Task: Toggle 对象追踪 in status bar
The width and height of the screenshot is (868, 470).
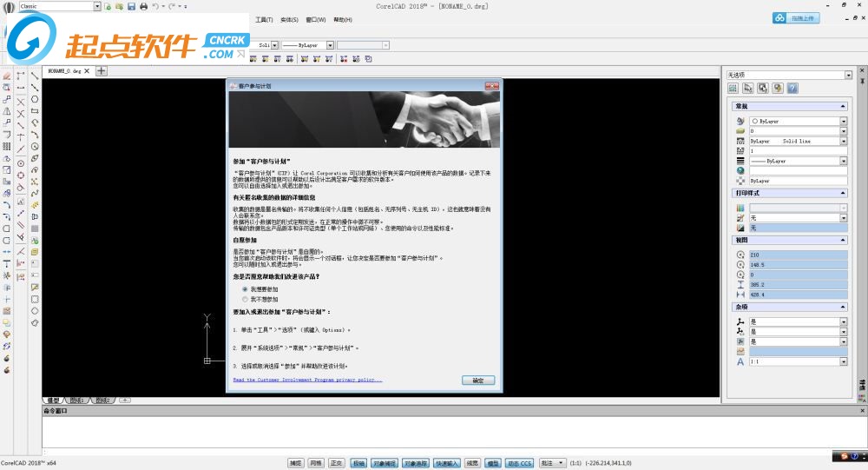Action: [416, 463]
